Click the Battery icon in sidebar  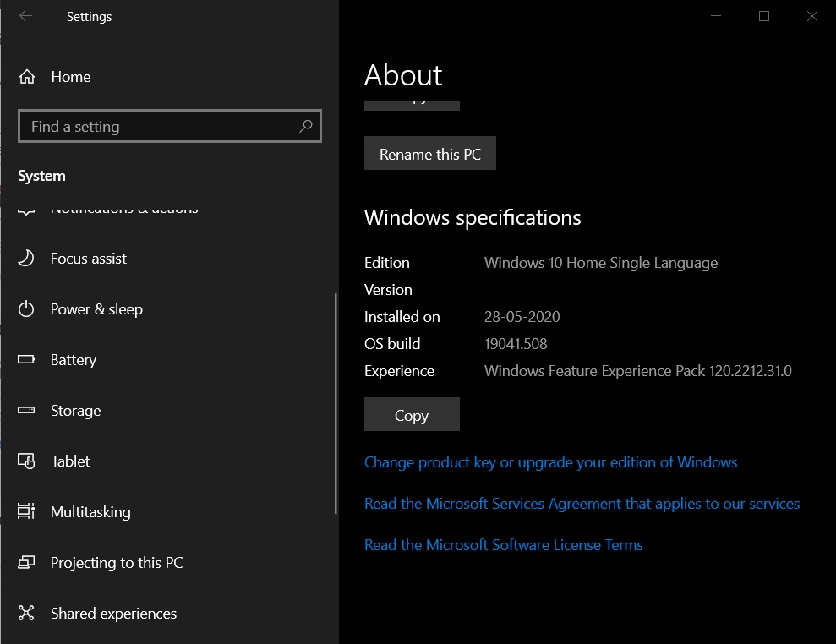point(26,359)
